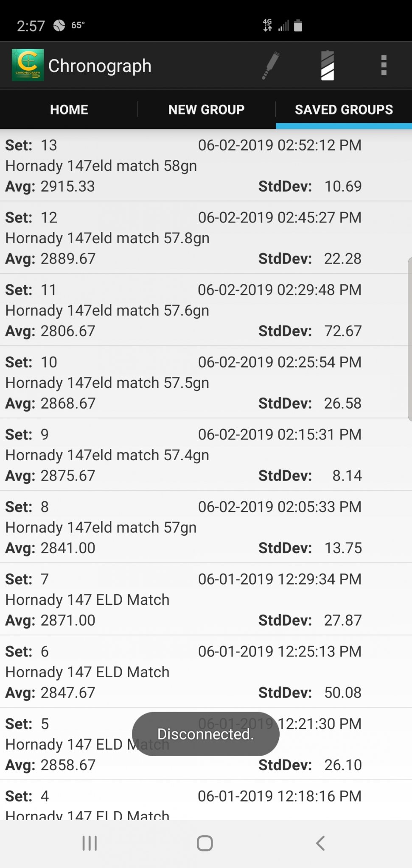Switch to the HOME tab
This screenshot has height=868, width=412.
click(69, 109)
